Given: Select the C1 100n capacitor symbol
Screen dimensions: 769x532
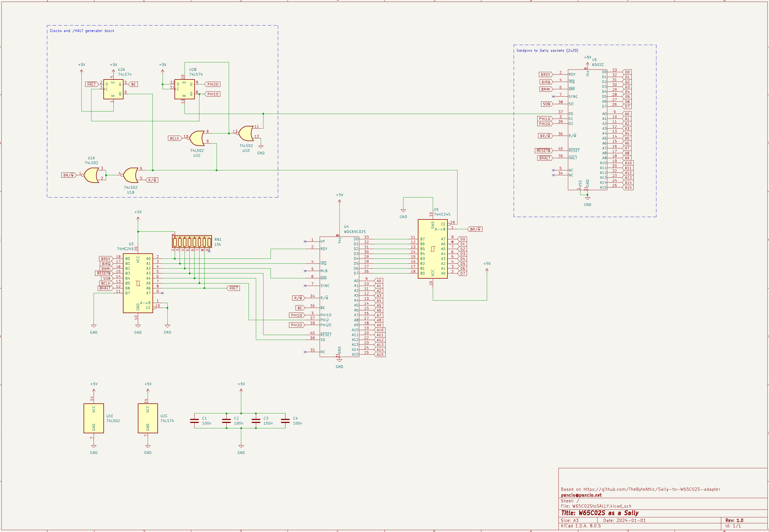Looking at the screenshot, I should coord(194,421).
